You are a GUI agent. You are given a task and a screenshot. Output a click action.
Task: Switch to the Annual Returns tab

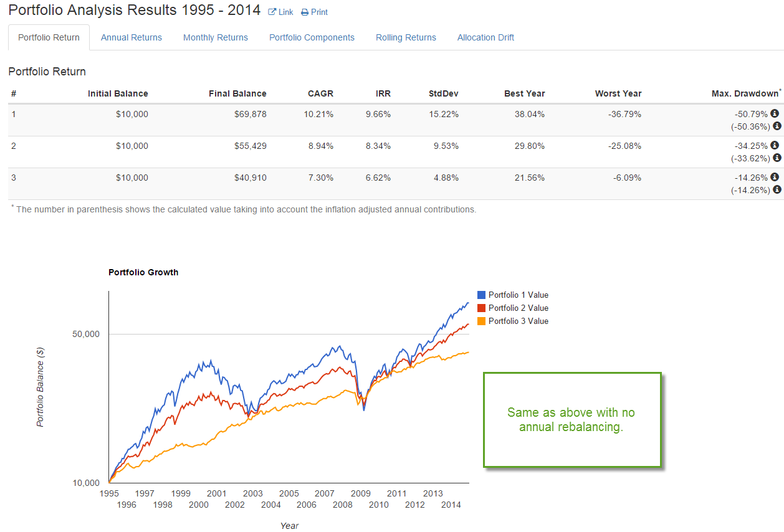point(131,37)
